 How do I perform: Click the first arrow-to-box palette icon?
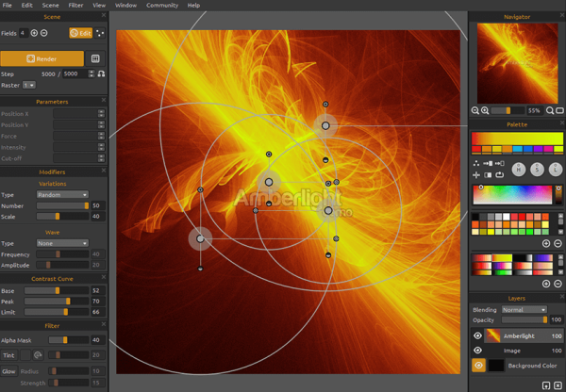pyautogui.click(x=488, y=163)
